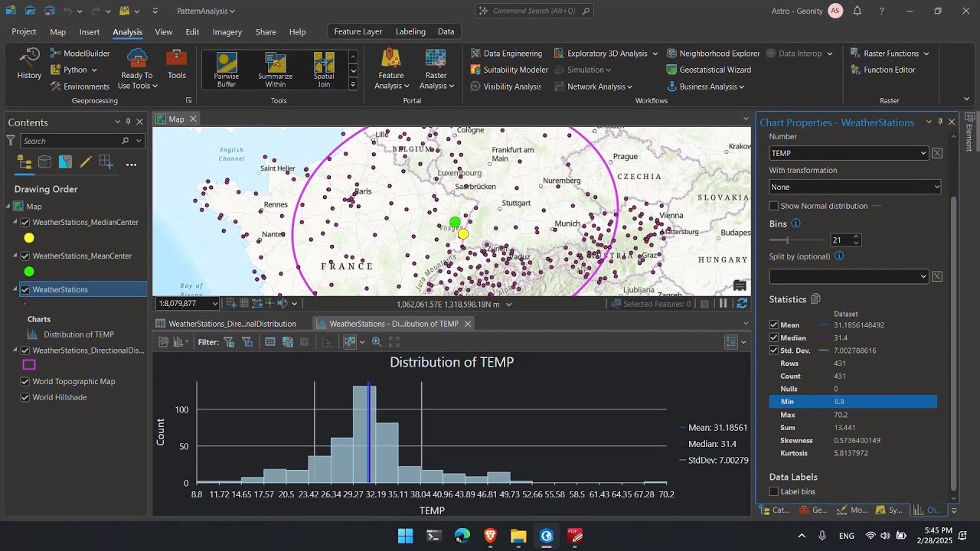Open the Ready To Use Tools menu

(x=138, y=70)
